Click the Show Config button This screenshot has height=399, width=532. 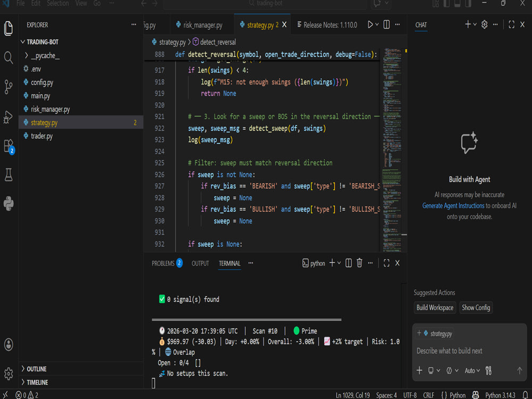(x=476, y=307)
